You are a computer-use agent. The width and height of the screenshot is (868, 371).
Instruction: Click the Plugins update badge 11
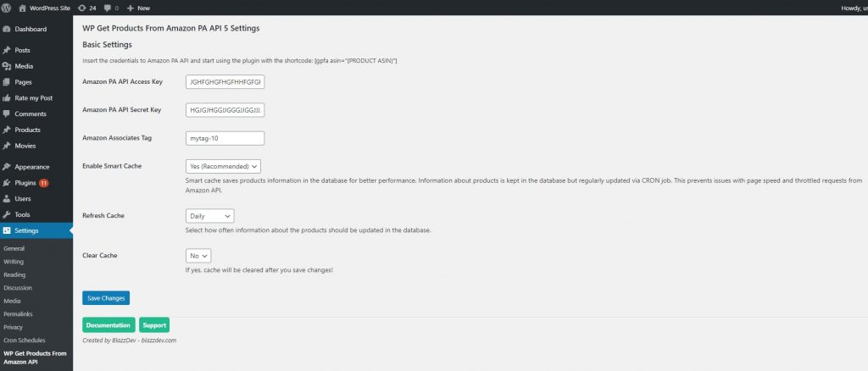pos(44,183)
